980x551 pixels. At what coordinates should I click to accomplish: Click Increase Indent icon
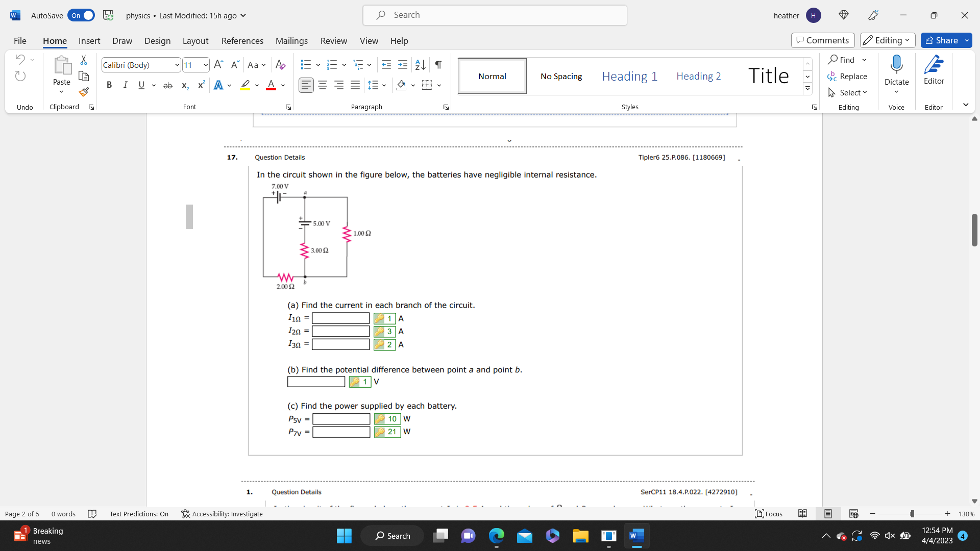(x=403, y=65)
